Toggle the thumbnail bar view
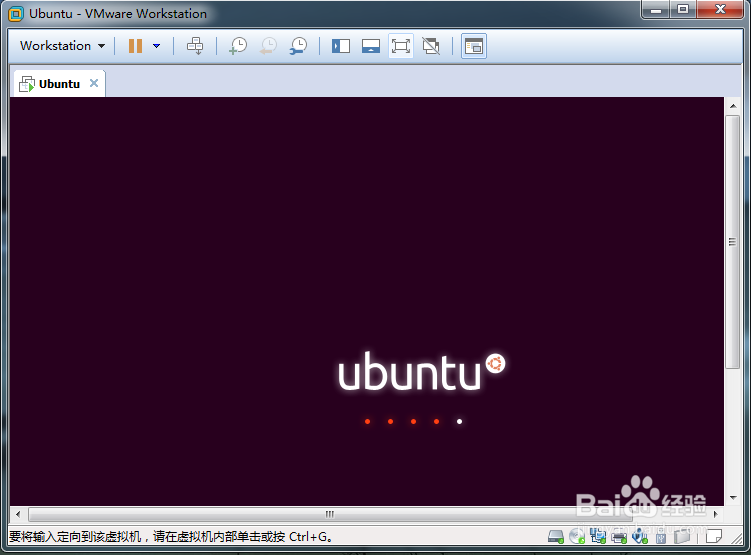751x555 pixels. 371,46
